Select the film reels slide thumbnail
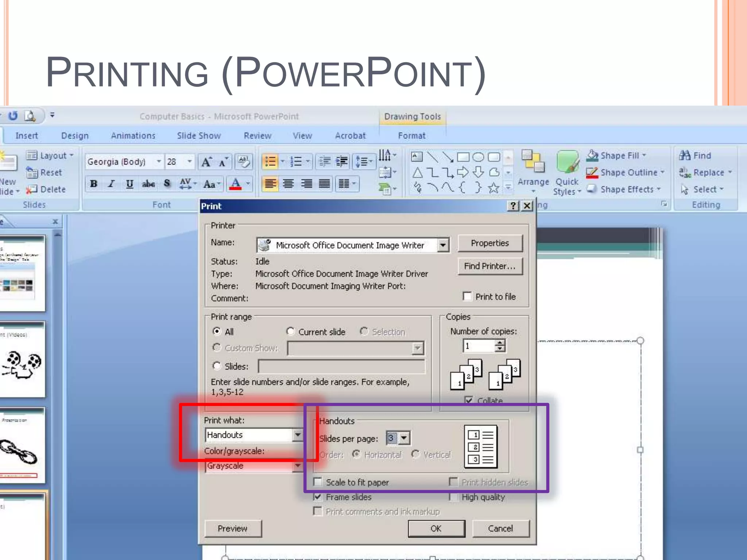 tap(23, 360)
